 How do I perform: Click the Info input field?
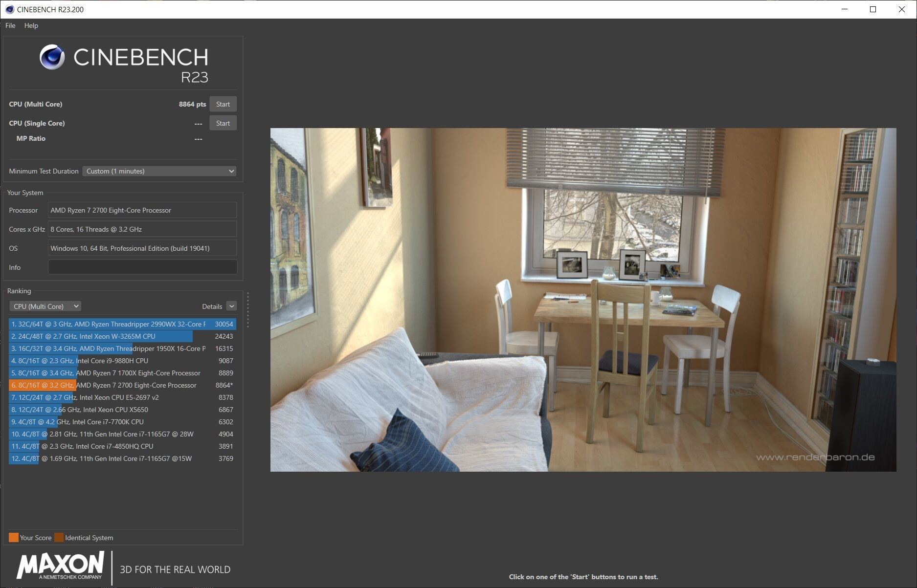tap(142, 267)
